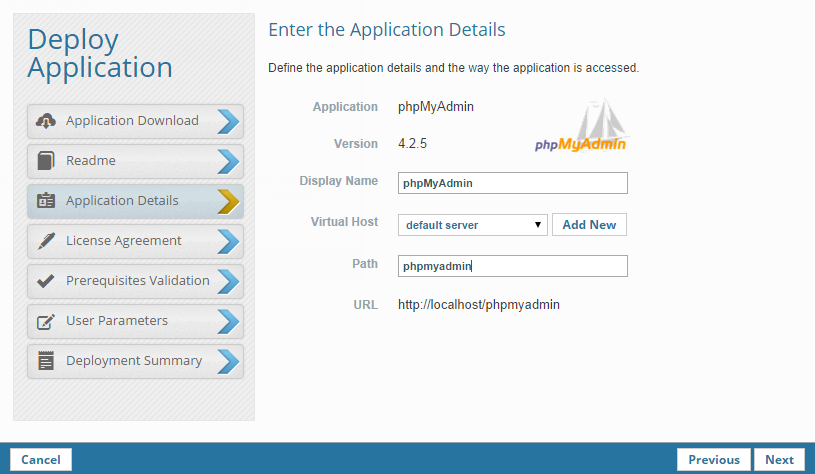Select the Deployment Summary step

click(x=134, y=361)
